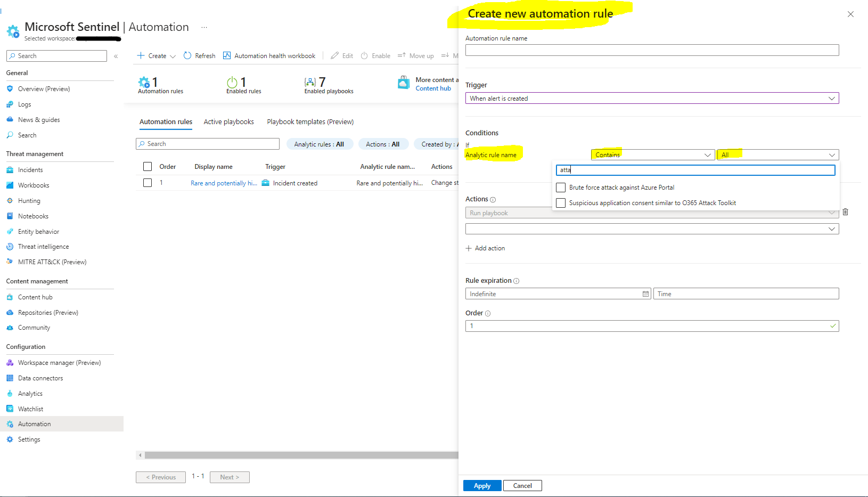Check Suspicious application consent similar to O365 Attack Toolkit
868x497 pixels.
[x=560, y=202]
